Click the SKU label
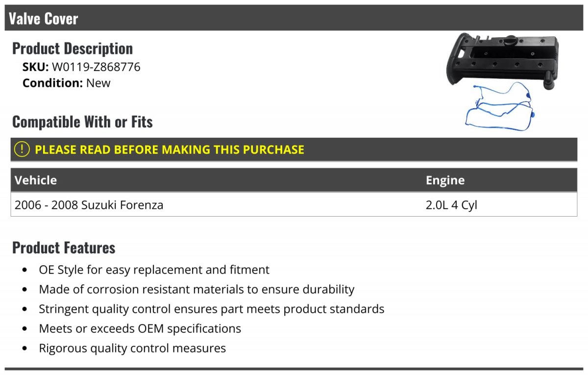The image size is (588, 375). (x=35, y=67)
